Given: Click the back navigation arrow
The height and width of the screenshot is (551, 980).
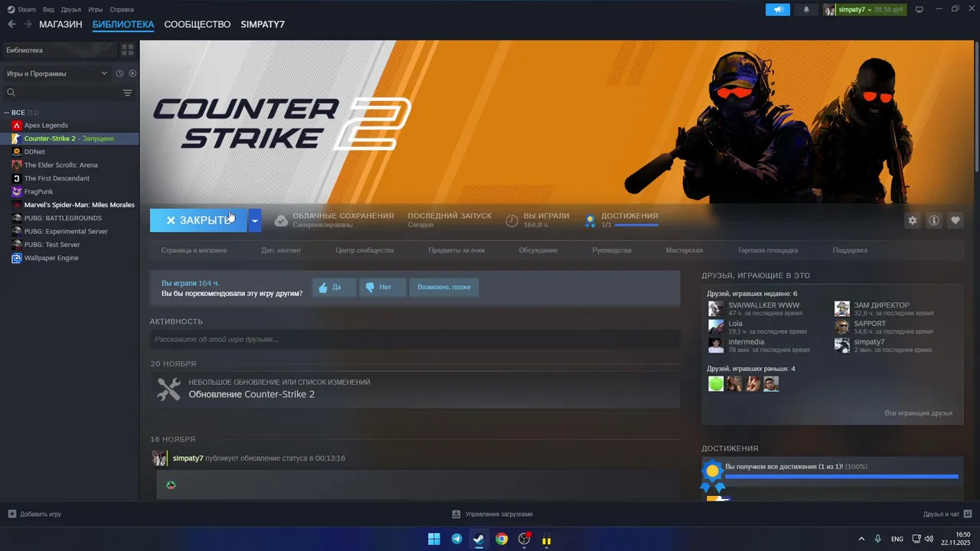Looking at the screenshot, I should tap(11, 24).
